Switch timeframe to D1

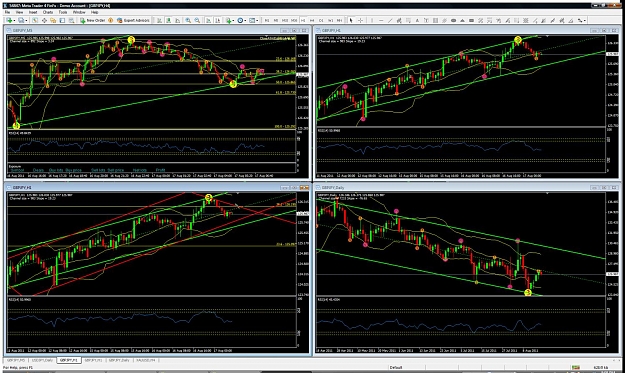(x=321, y=20)
